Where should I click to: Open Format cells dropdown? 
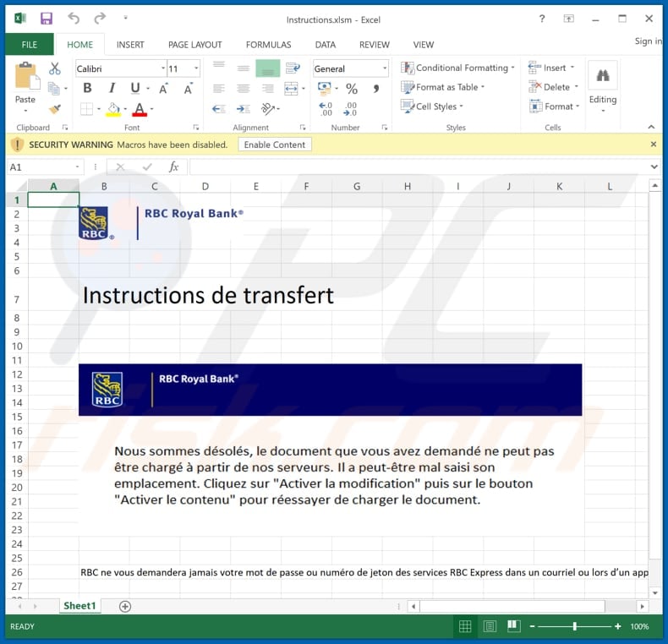coord(554,106)
